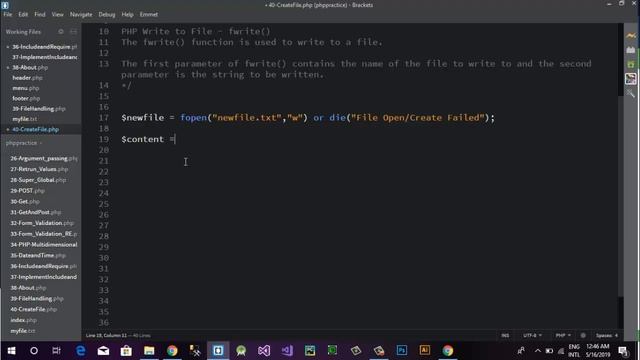Open Task View in taskbar
This screenshot has height=360, width=640.
[x=56, y=351]
